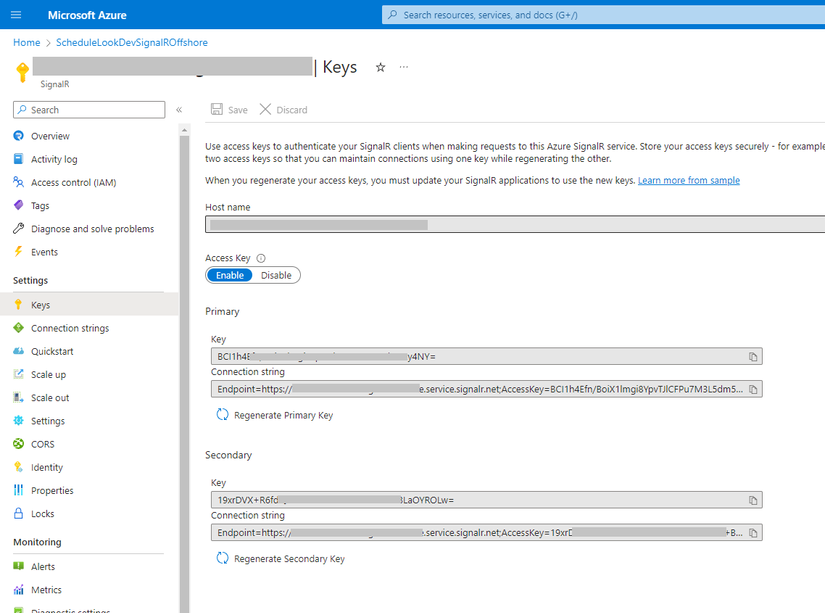Copy the Primary Key value
Viewport: 825px width, 613px height.
pos(753,357)
